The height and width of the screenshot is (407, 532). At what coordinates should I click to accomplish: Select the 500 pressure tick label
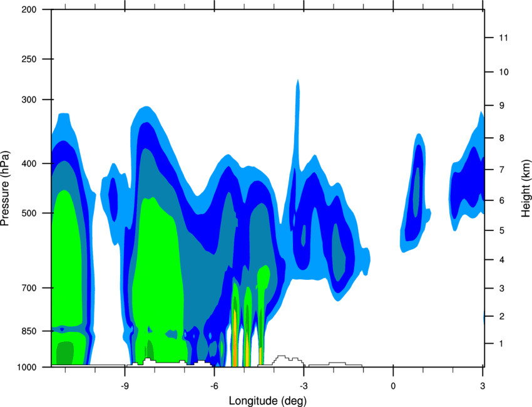(x=29, y=213)
